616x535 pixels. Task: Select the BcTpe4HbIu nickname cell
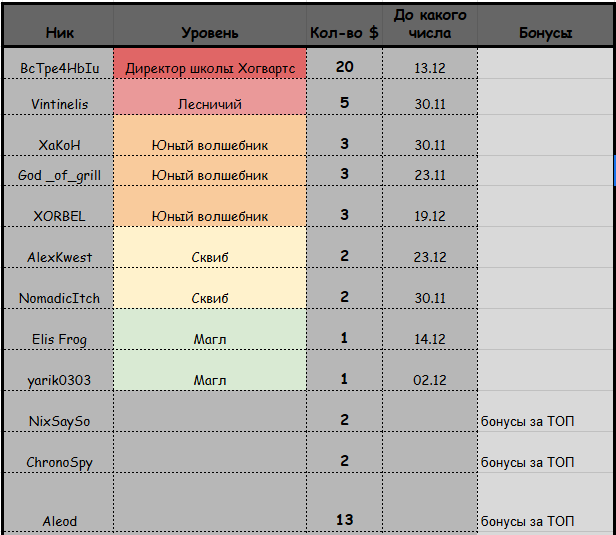[59, 63]
